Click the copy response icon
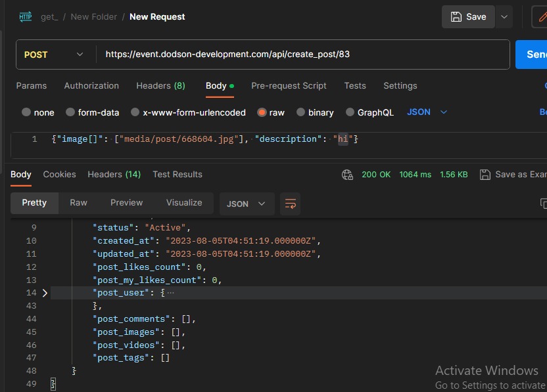547x392 pixels. coord(543,204)
